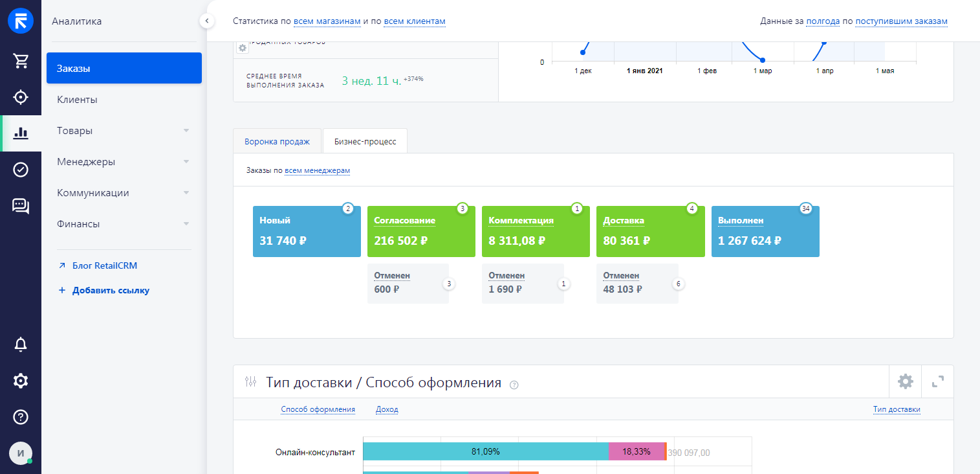Click the pink 18,33% bar segment
The height and width of the screenshot is (474, 980).
[x=636, y=451]
